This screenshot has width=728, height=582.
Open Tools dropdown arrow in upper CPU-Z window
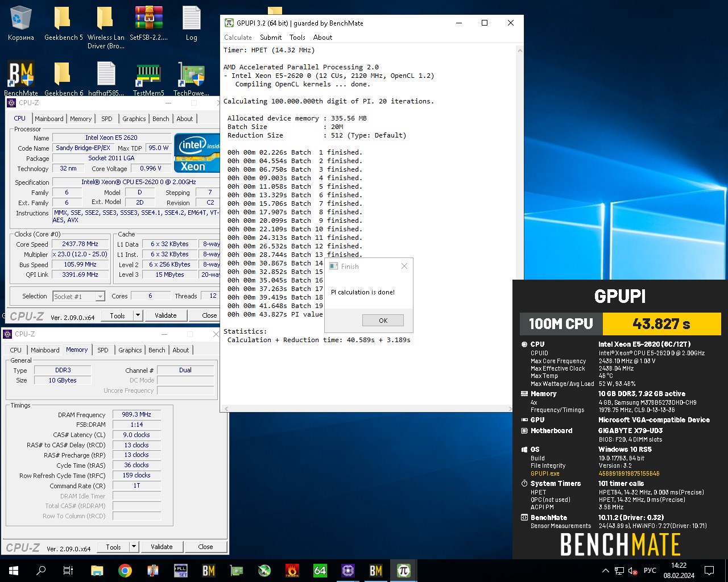(138, 315)
